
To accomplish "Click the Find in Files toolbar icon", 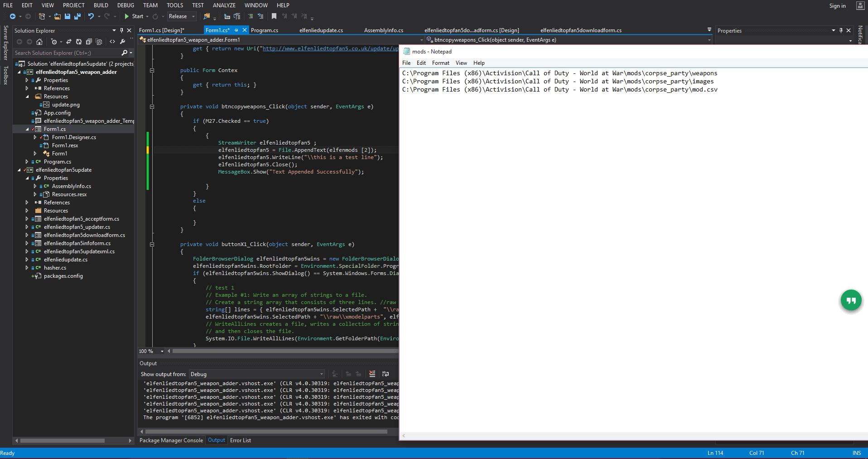I will coord(207,16).
